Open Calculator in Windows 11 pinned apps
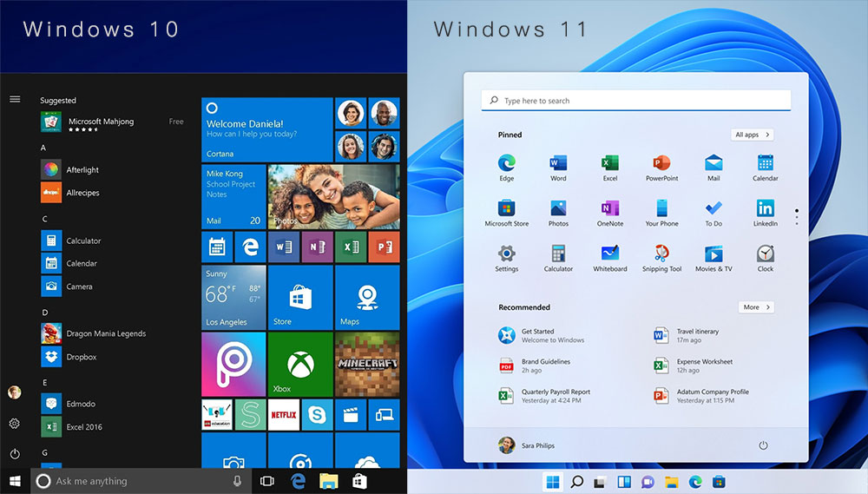 [558, 258]
